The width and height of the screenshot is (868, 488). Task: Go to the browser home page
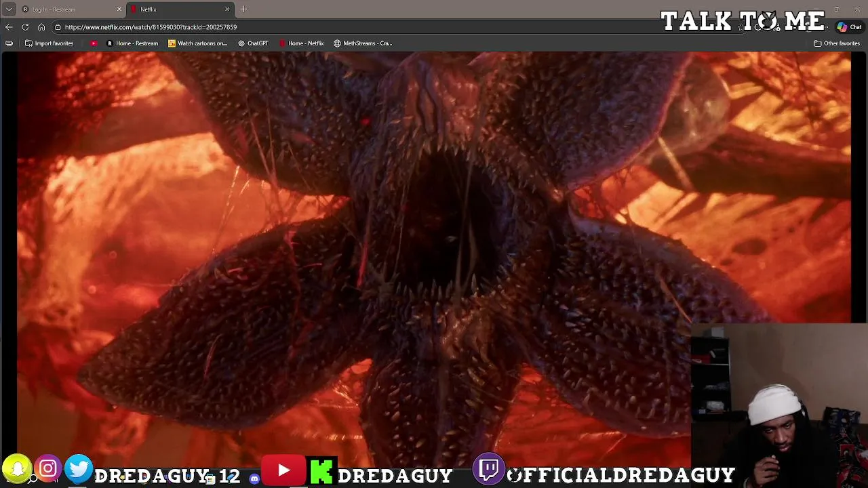(41, 27)
